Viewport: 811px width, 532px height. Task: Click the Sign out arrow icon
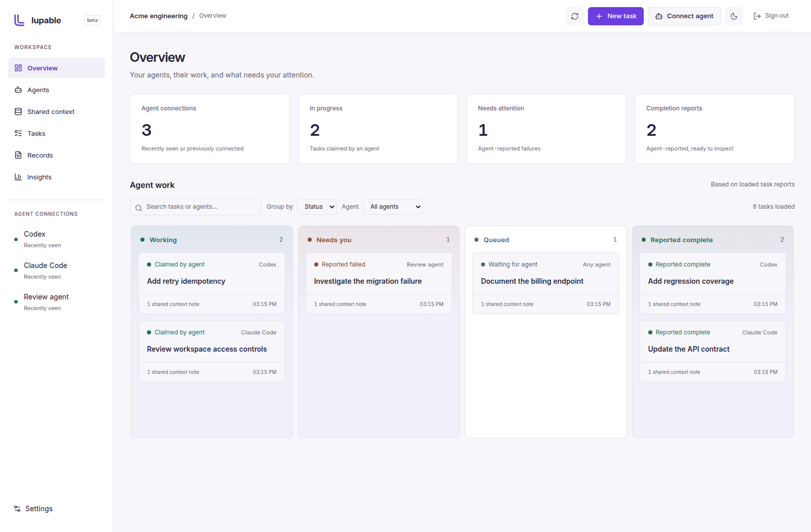click(757, 16)
